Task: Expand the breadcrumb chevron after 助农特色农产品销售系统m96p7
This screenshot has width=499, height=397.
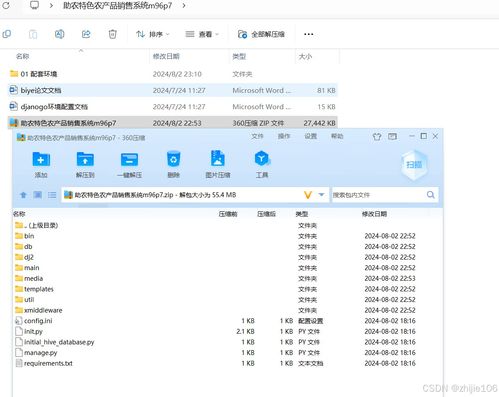Action: [184, 5]
